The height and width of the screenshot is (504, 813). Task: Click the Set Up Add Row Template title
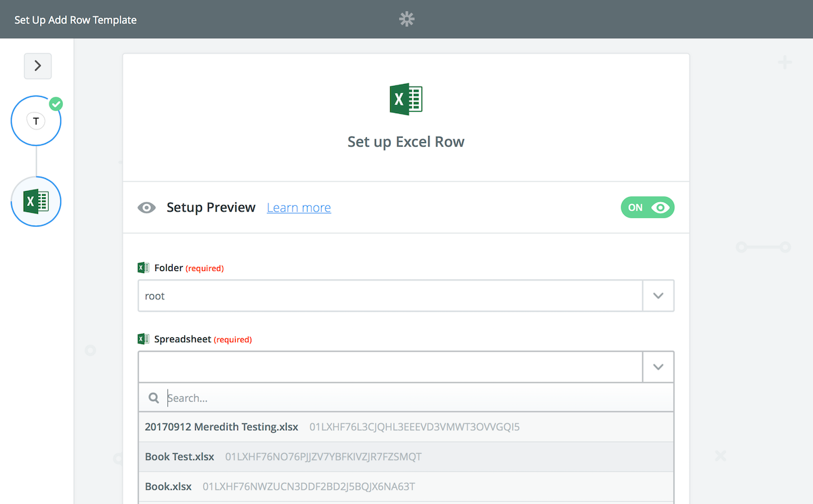coord(76,20)
